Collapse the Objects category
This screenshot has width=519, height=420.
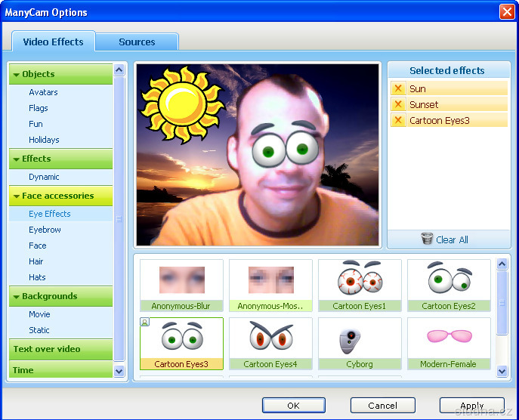point(61,74)
